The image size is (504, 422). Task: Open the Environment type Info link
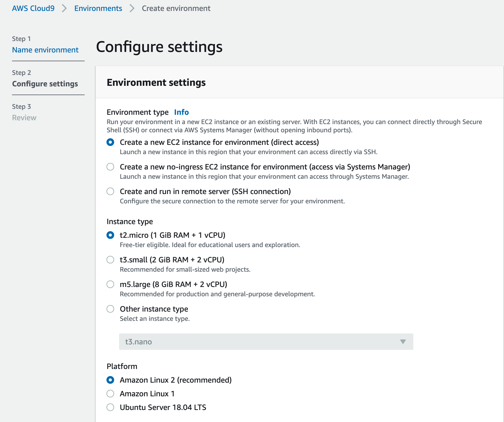(181, 112)
